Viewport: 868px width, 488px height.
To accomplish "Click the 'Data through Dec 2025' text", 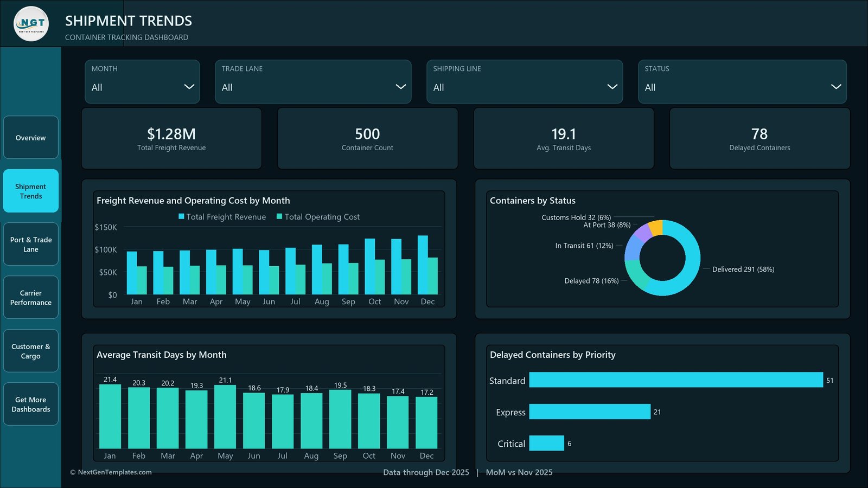I will tap(426, 472).
